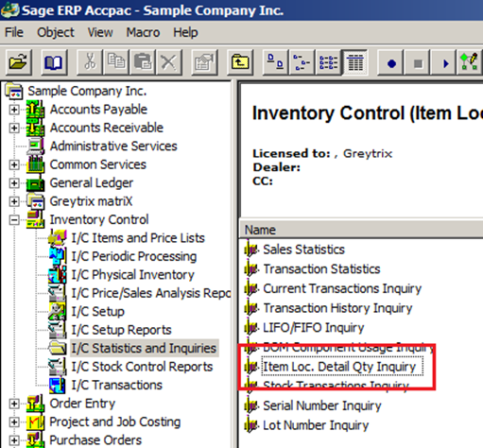Click the Edit Macro toolbar icon

[x=470, y=61]
